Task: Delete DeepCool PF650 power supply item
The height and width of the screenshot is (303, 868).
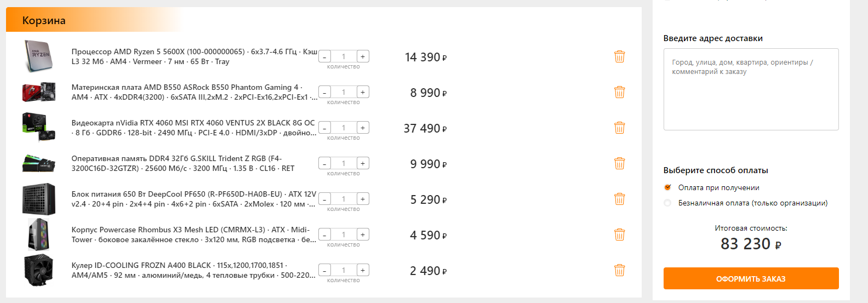Action: click(619, 199)
